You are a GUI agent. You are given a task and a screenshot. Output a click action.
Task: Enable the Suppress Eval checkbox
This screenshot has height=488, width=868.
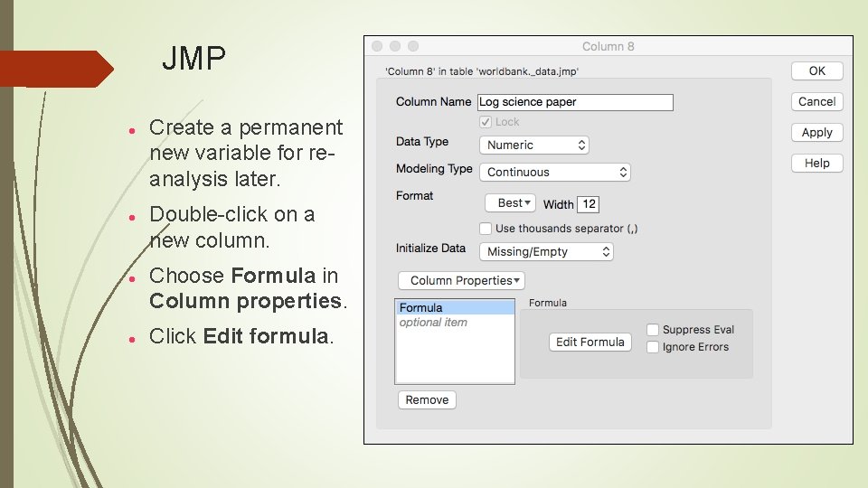pos(653,330)
